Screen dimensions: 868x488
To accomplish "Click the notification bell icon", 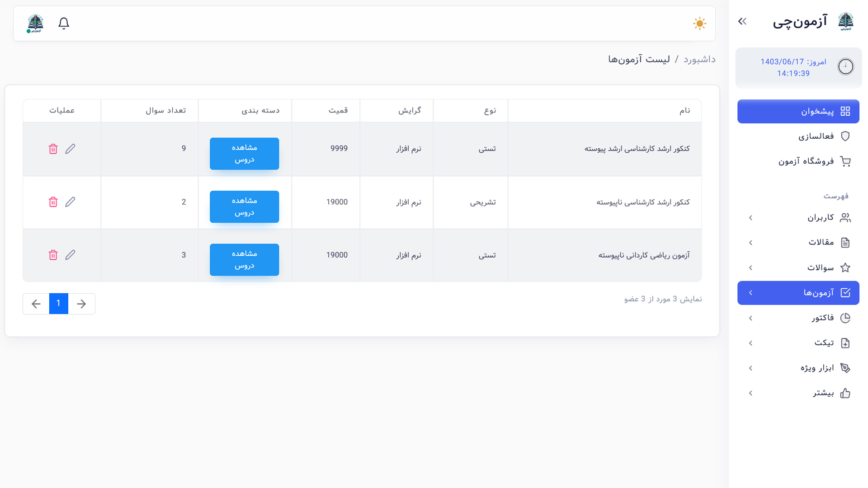I will pyautogui.click(x=64, y=23).
